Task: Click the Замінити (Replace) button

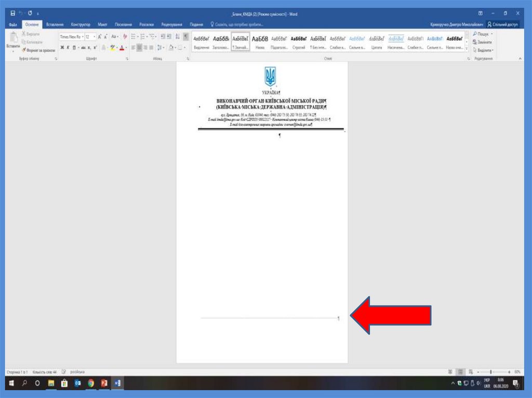Action: (484, 42)
